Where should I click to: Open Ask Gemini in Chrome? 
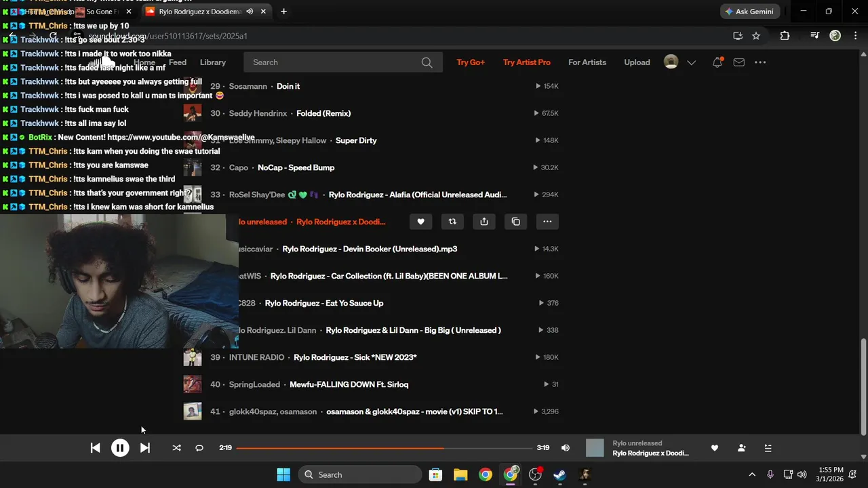click(750, 12)
